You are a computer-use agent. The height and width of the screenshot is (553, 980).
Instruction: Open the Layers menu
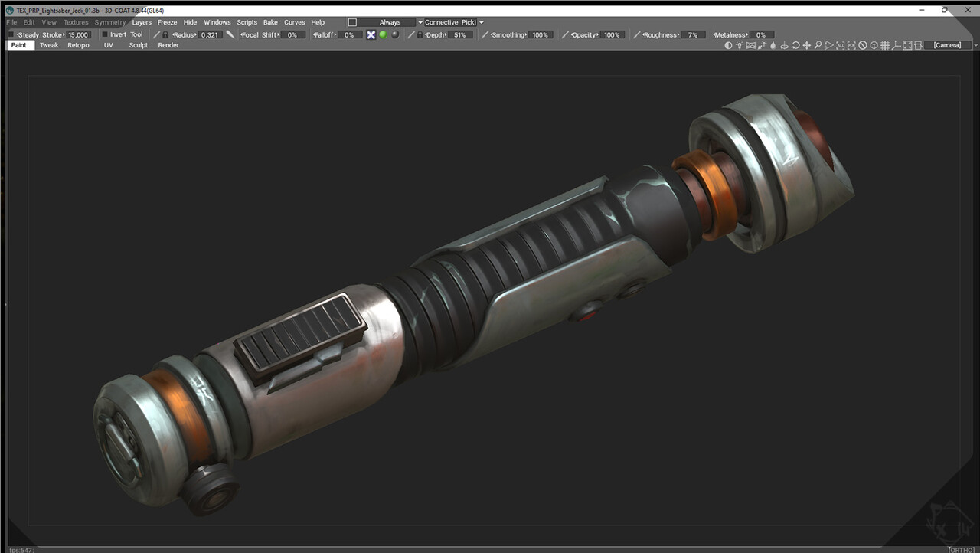(x=142, y=22)
